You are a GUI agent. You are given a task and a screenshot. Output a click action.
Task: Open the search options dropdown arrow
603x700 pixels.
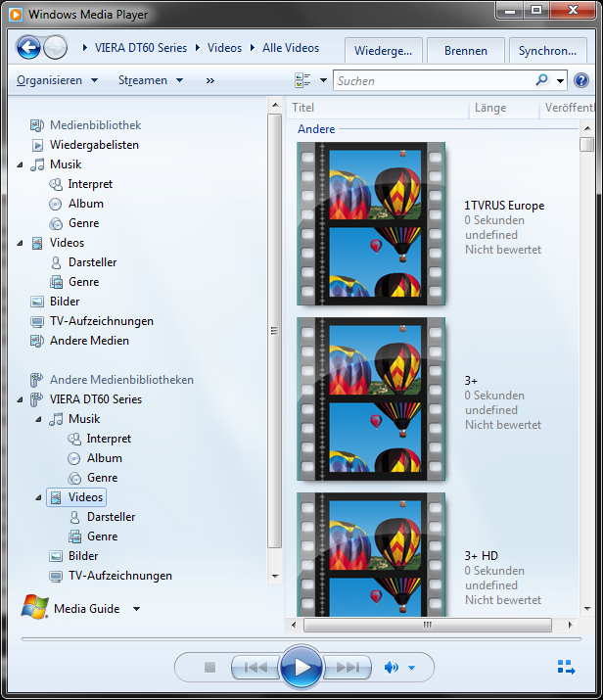(x=560, y=81)
